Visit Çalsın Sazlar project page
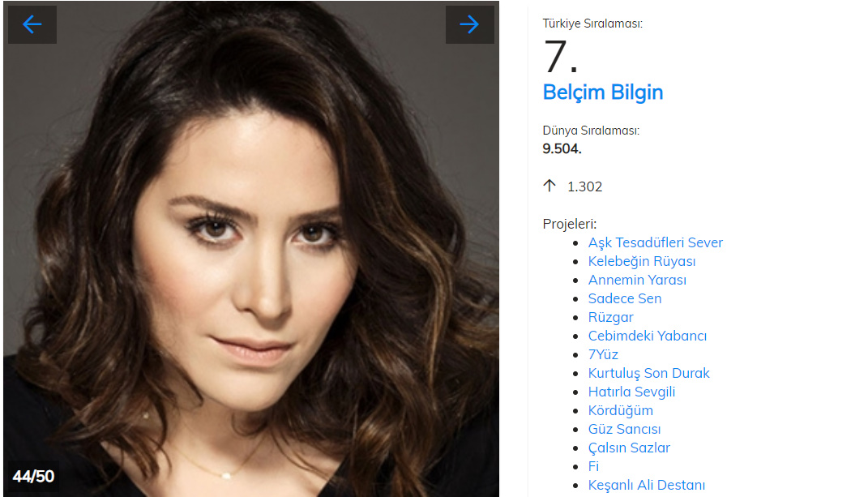Image resolution: width=868 pixels, height=497 pixels. [628, 448]
